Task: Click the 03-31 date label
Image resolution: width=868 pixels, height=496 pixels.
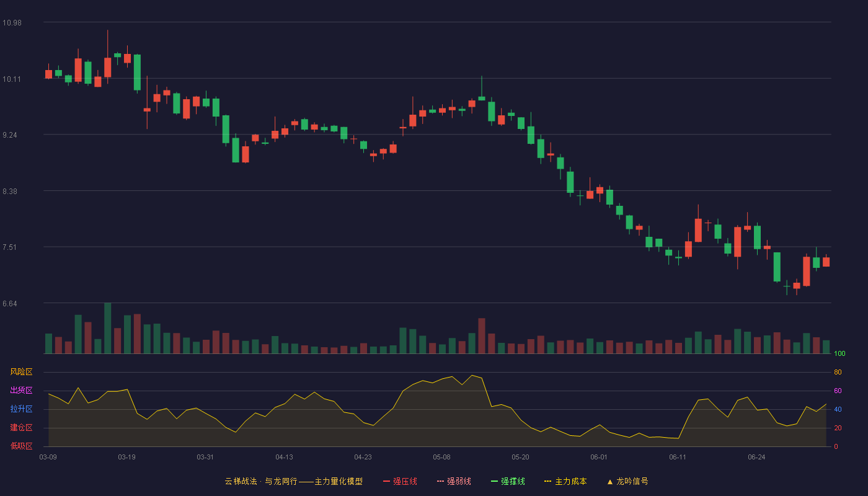Action: click(x=205, y=457)
